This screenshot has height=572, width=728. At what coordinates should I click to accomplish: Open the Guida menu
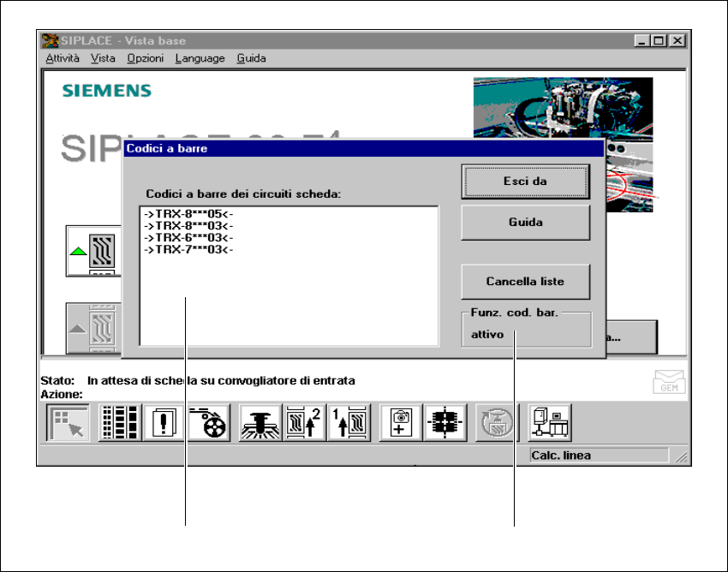(251, 58)
